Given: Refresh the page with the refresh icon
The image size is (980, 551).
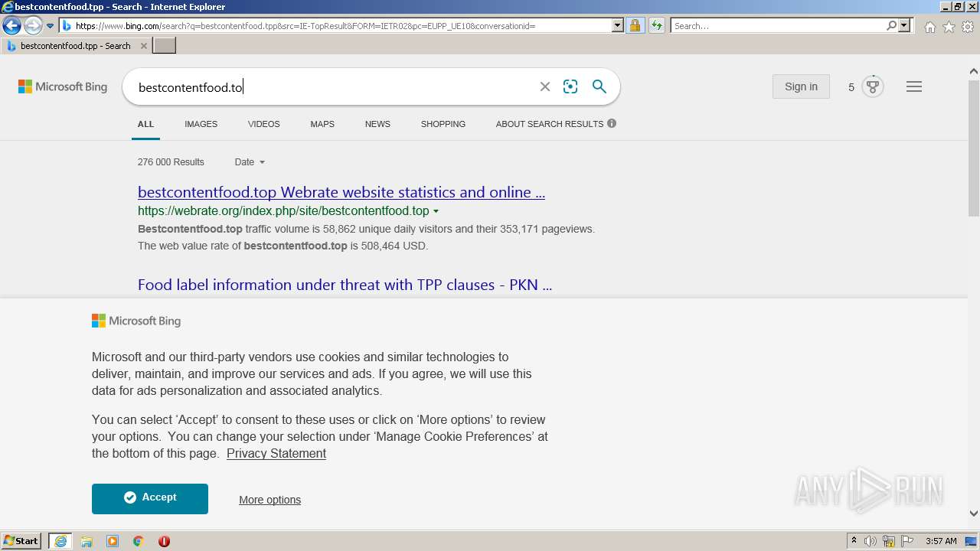Looking at the screenshot, I should (x=656, y=26).
